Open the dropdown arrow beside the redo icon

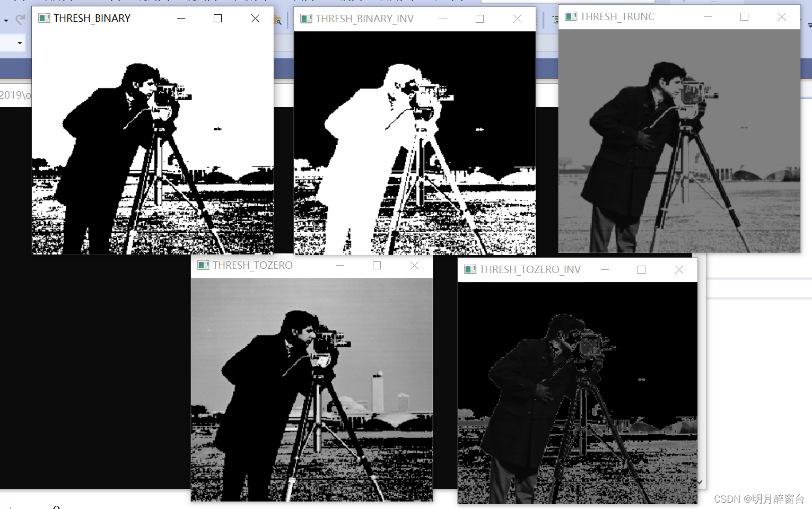(x=6, y=21)
